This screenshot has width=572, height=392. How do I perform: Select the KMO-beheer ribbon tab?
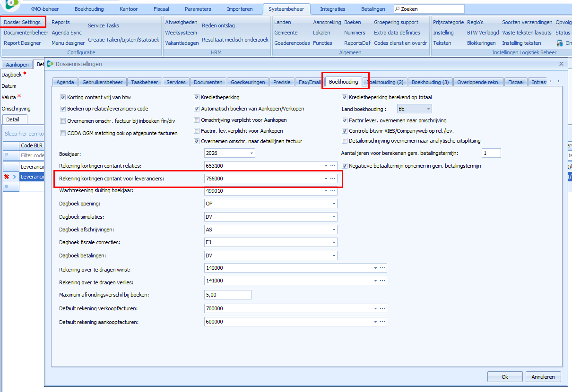coord(44,9)
